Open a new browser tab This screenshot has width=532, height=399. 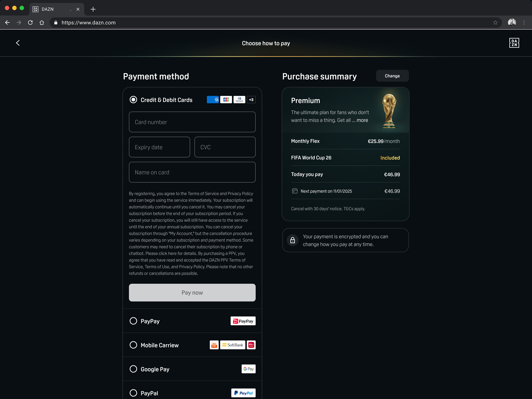click(93, 9)
